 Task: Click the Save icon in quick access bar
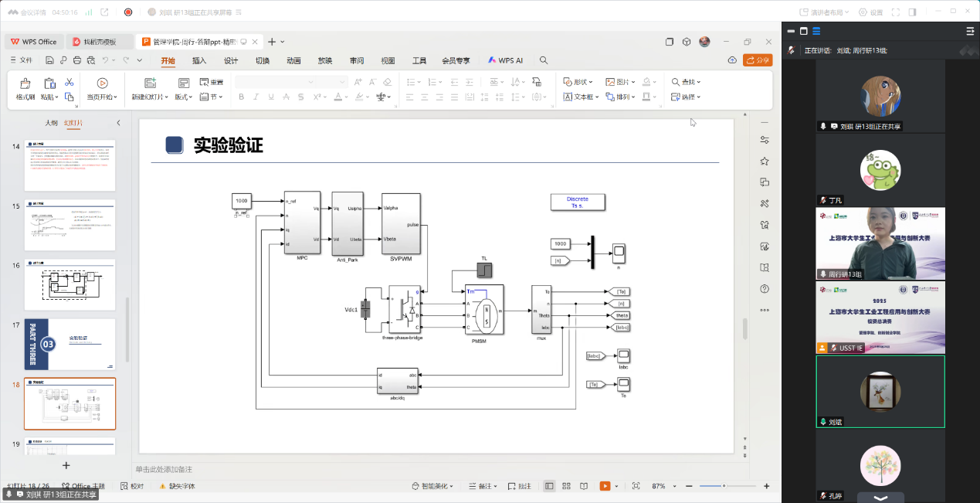(x=49, y=60)
